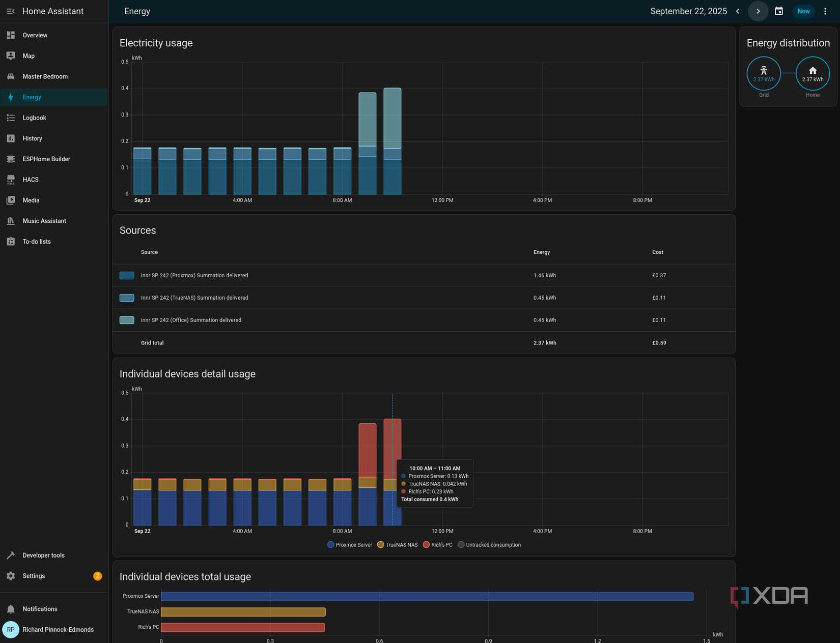Toggle TrueNAS NAS series in chart legend

[397, 545]
